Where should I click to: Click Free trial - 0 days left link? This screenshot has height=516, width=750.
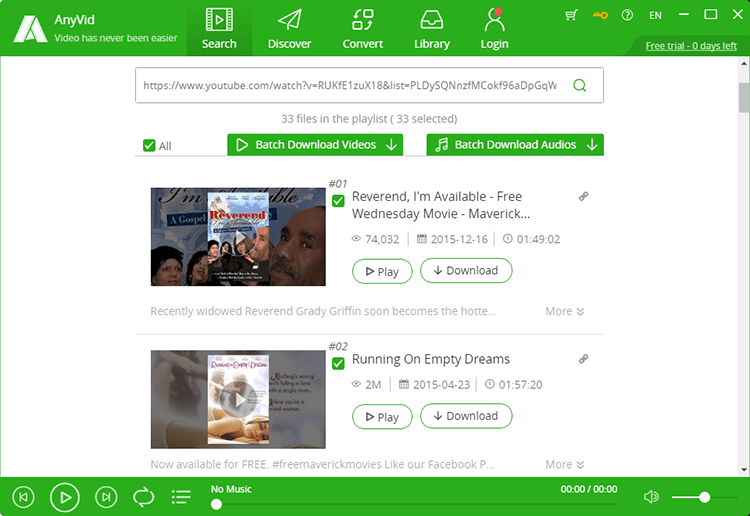pyautogui.click(x=691, y=46)
